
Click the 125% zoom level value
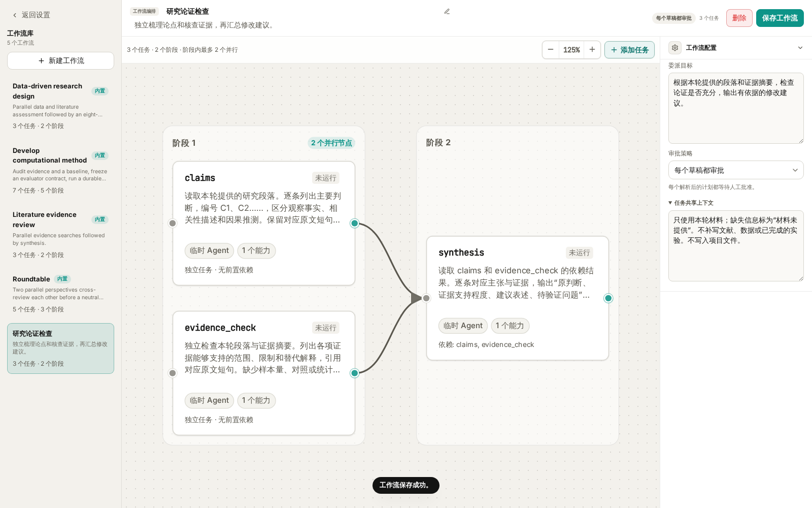[571, 50]
